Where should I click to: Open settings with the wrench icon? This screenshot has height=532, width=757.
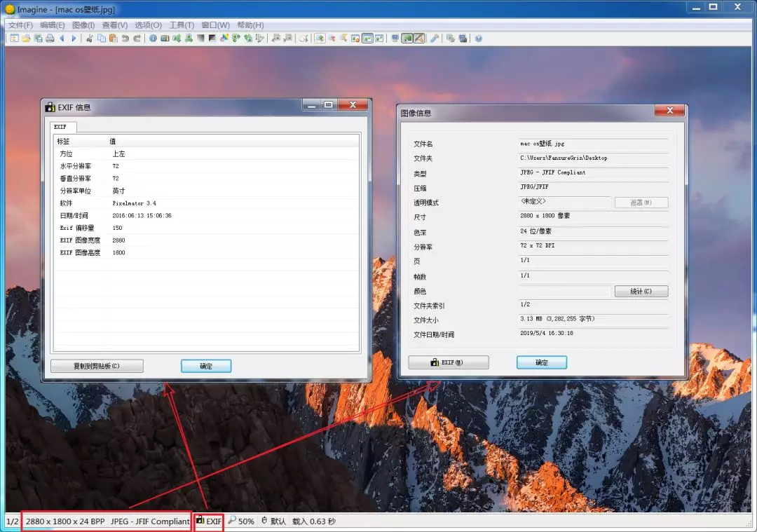[435, 39]
